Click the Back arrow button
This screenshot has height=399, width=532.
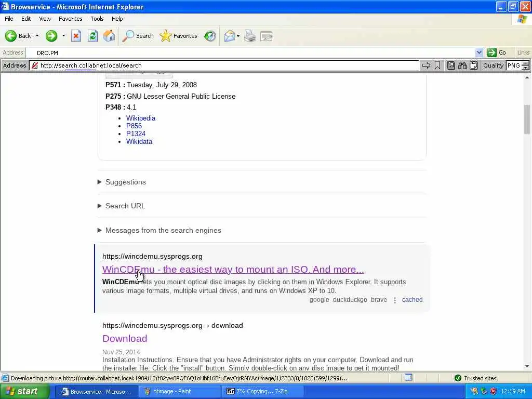18,36
